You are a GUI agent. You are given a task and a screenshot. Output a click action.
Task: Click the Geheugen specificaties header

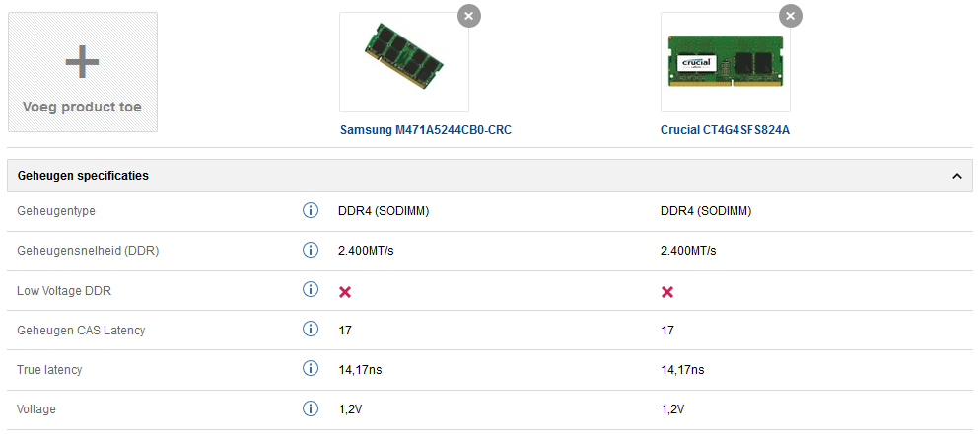(x=84, y=175)
